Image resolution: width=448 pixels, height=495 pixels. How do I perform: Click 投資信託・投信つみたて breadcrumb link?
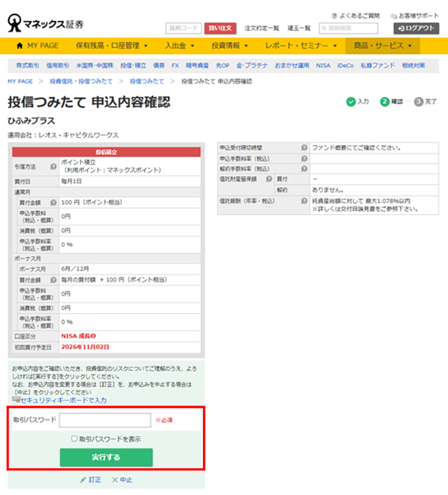click(x=81, y=82)
